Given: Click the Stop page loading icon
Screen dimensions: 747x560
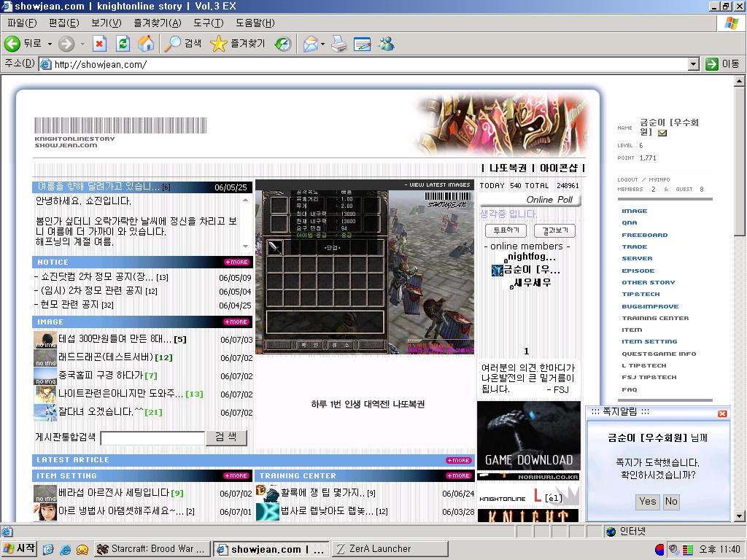Looking at the screenshot, I should click(x=99, y=44).
